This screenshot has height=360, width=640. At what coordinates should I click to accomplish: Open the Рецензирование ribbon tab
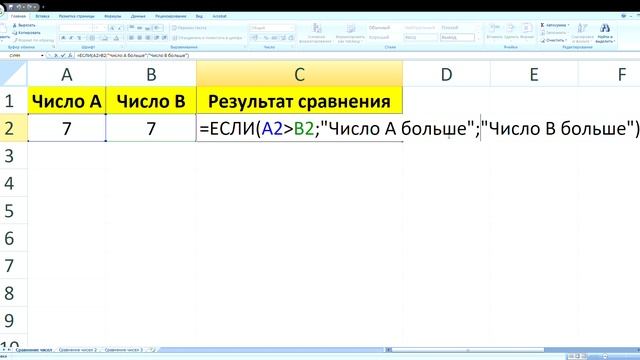coord(171,16)
